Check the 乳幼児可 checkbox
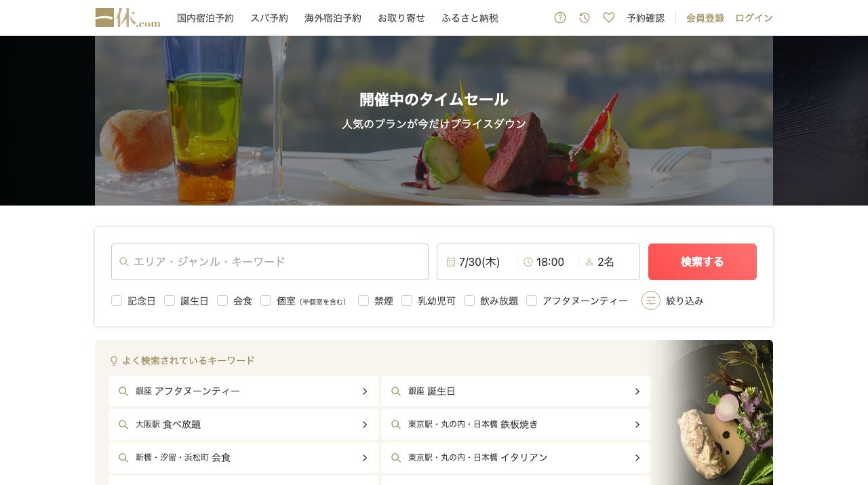Screen dimensions: 868x485 point(407,300)
